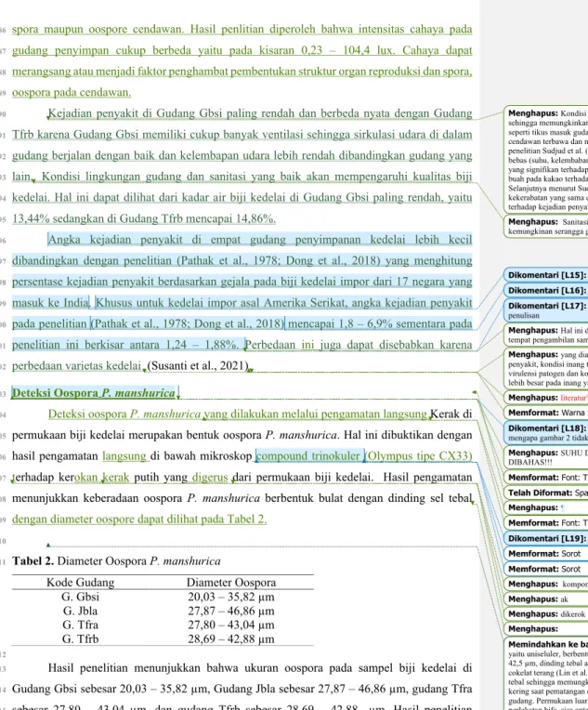
Task: Click the words 'masuk ke India'
Action: tap(51, 302)
